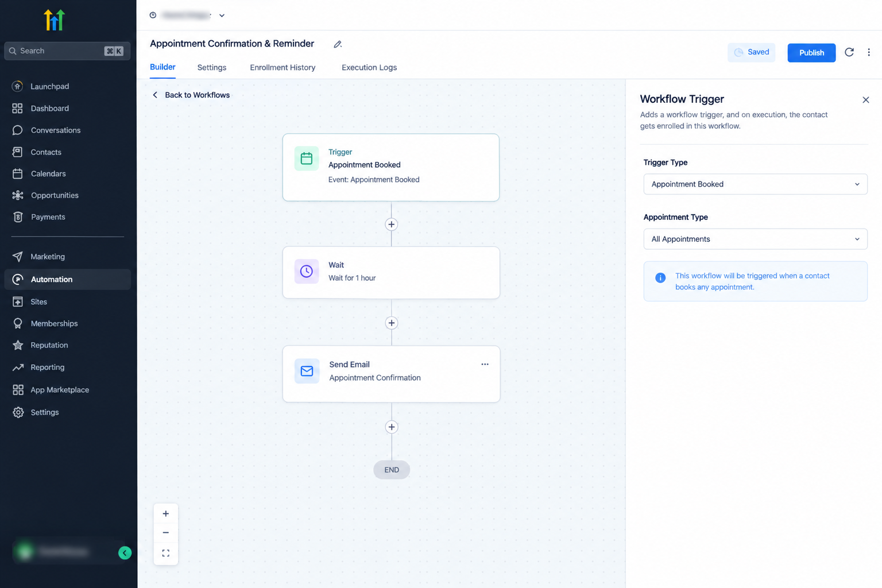Close the Workflow Trigger panel
Screen dimensions: 882x588
click(x=866, y=100)
